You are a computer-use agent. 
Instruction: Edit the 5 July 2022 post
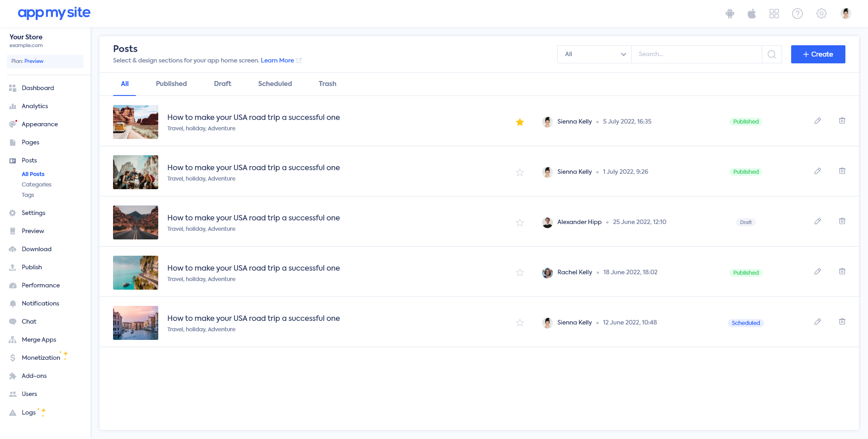tap(817, 121)
